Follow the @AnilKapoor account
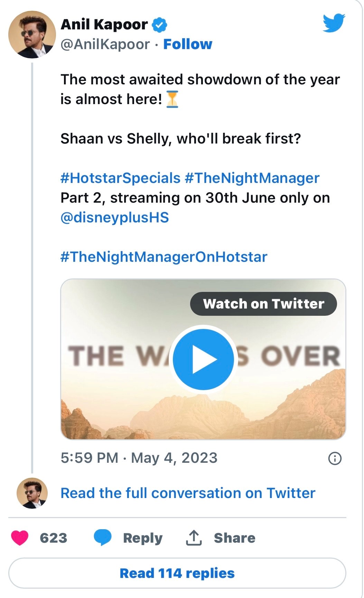The width and height of the screenshot is (364, 598). tap(188, 44)
